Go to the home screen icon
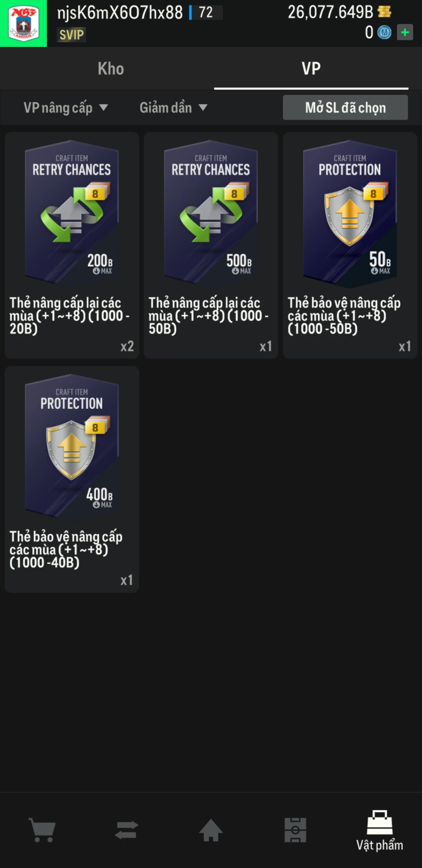 click(211, 830)
